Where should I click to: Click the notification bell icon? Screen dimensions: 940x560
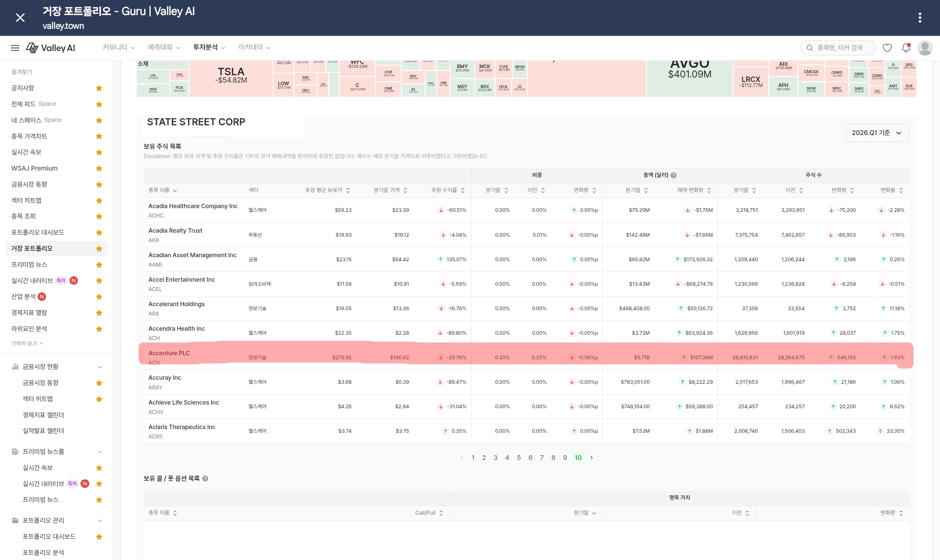pyautogui.click(x=906, y=48)
